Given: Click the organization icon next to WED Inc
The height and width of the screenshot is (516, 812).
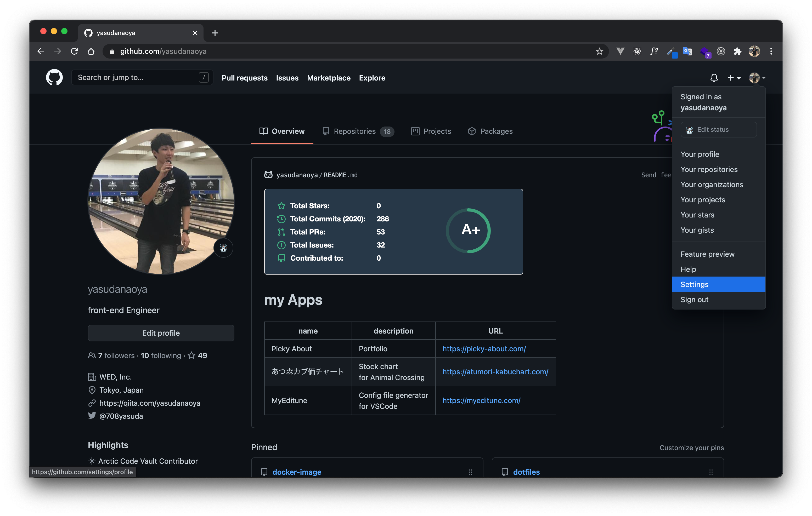Looking at the screenshot, I should tap(92, 376).
